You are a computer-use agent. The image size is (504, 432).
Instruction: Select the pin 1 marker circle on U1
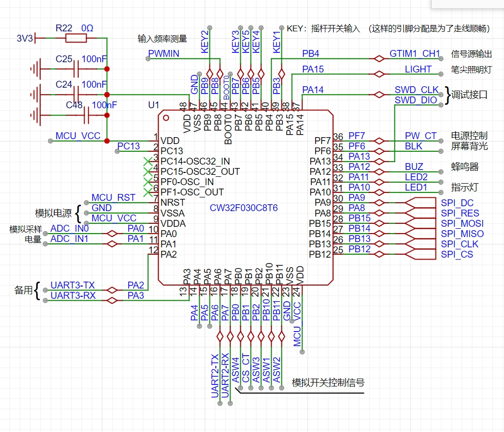[x=166, y=118]
